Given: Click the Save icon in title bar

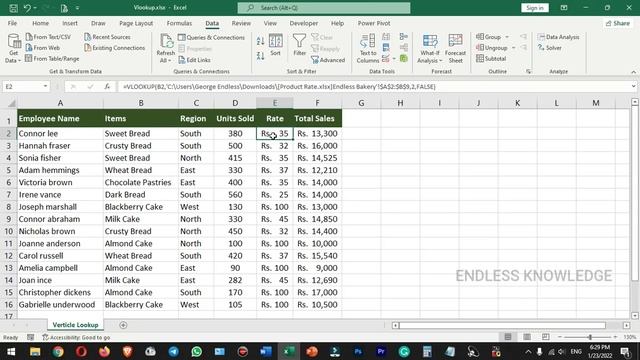Looking at the screenshot, I should 13,8.
